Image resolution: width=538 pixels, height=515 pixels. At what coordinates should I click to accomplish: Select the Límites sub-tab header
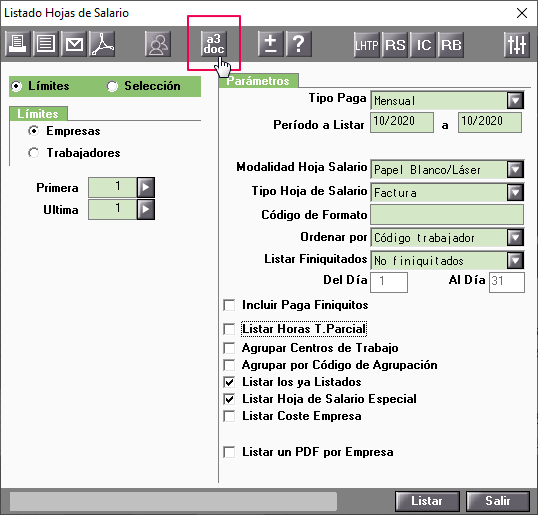click(x=38, y=114)
